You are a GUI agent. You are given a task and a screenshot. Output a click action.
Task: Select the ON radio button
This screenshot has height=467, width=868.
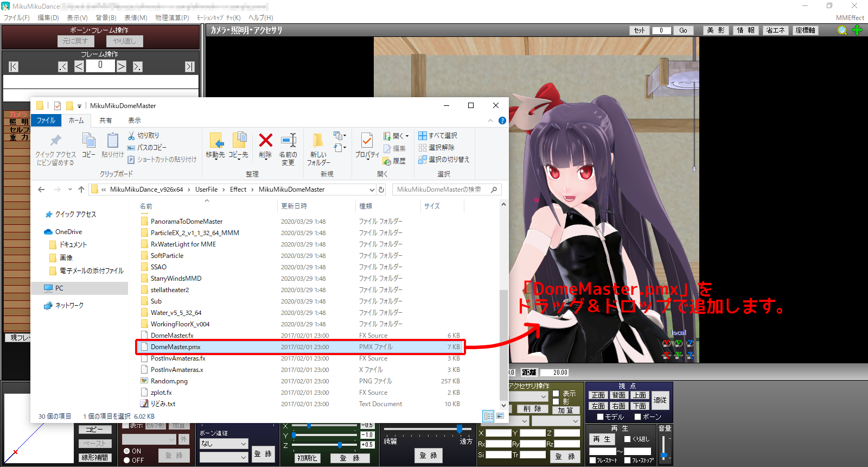click(126, 451)
